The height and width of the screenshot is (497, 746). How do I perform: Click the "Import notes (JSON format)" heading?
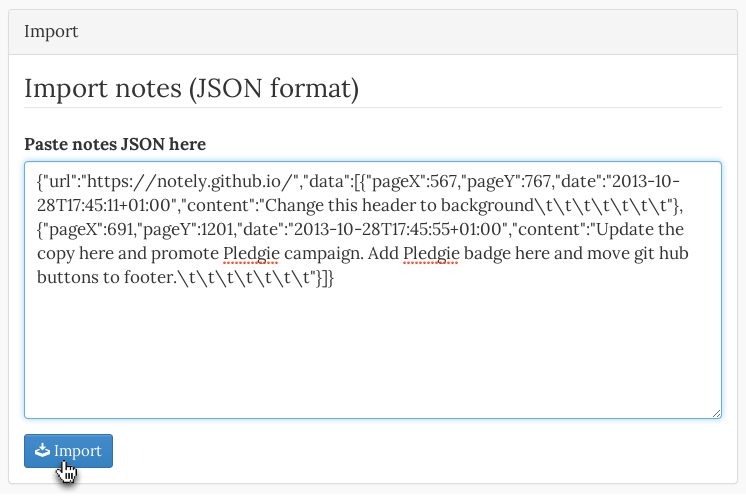tap(192, 88)
